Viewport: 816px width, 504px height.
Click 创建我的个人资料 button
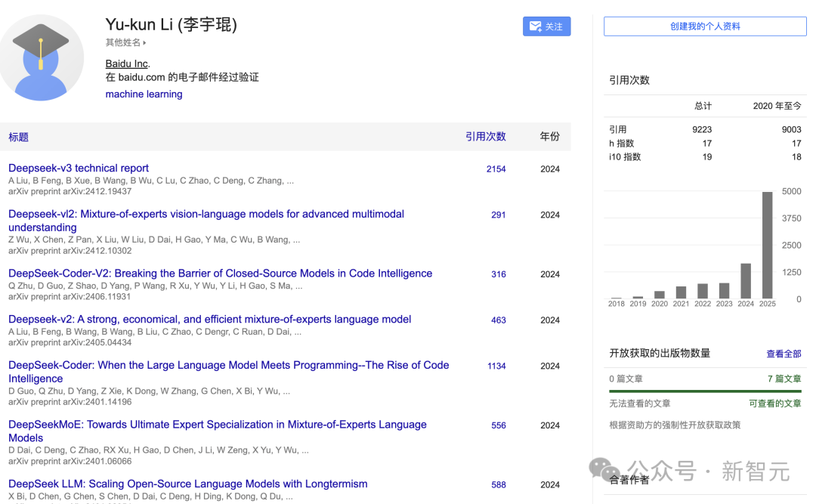(x=704, y=26)
